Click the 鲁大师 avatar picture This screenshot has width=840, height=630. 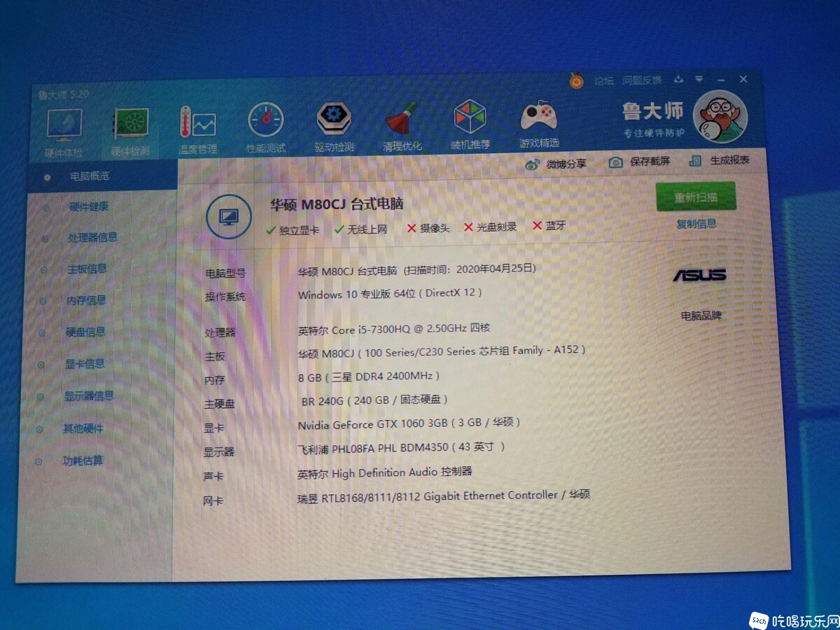tap(720, 116)
